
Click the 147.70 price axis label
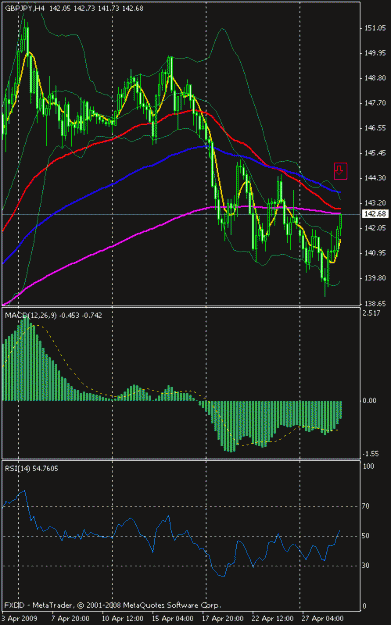point(375,103)
